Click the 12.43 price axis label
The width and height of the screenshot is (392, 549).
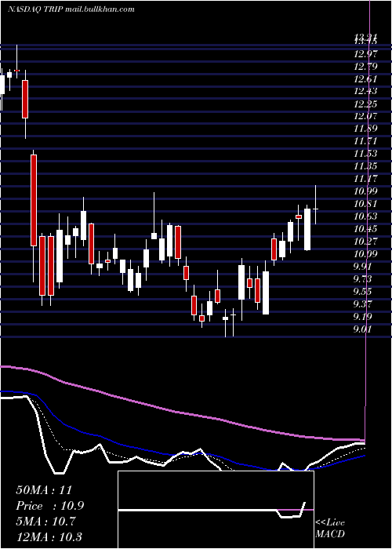tap(366, 92)
